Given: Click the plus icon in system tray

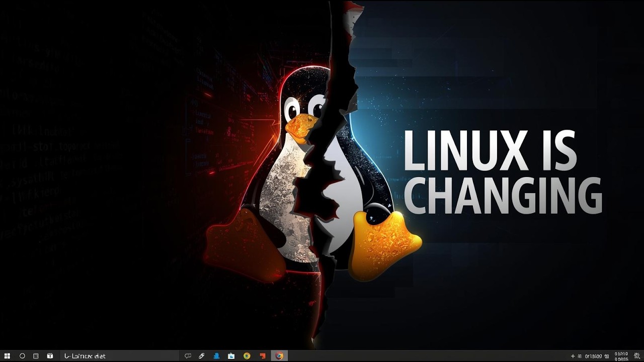Looking at the screenshot, I should [573, 356].
